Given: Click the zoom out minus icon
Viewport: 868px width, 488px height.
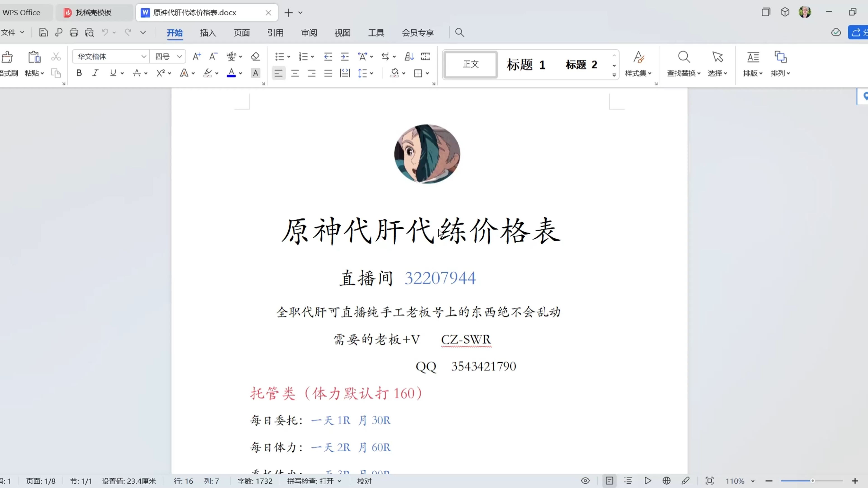Looking at the screenshot, I should pyautogui.click(x=769, y=481).
